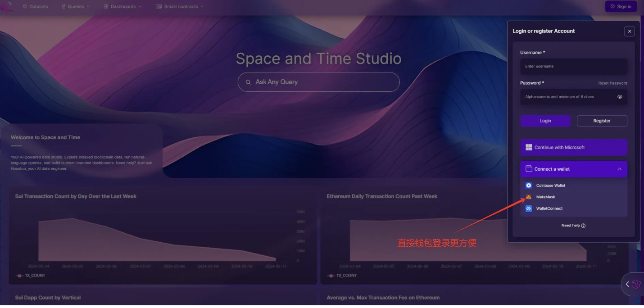
Task: Click the Coinbase Wallet icon
Action: point(529,186)
